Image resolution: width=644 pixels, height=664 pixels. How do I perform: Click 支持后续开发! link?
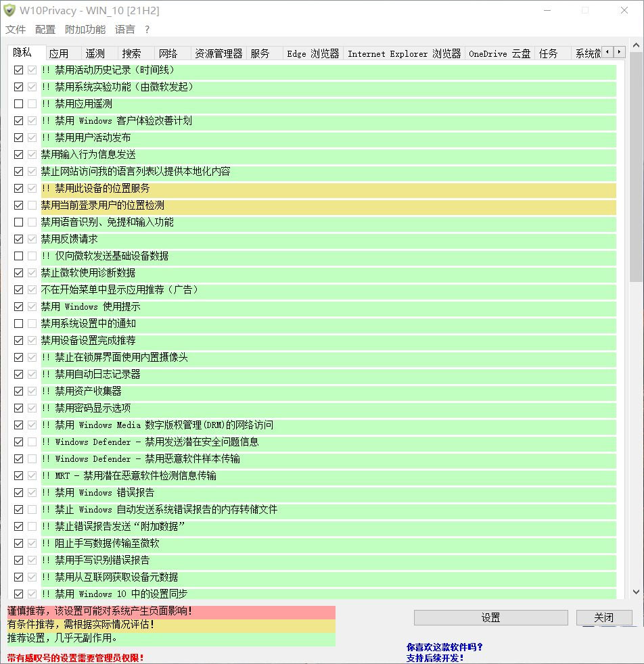point(435,658)
